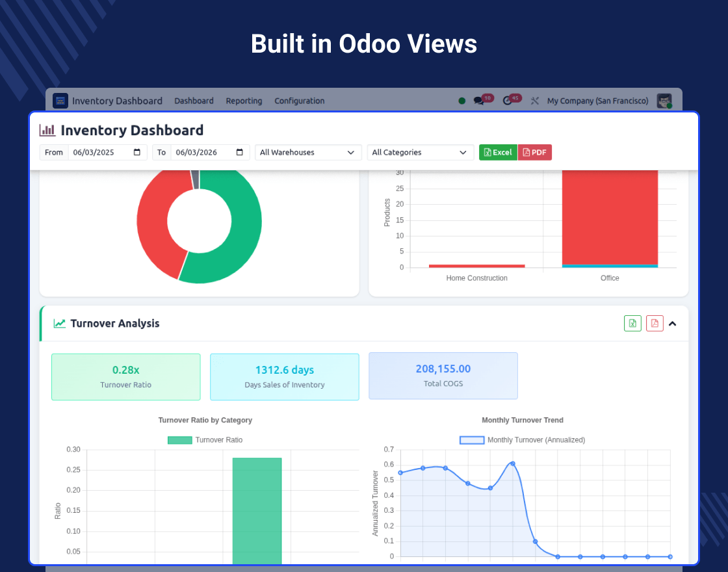Click the bar chart icon beside Inventory Dashboard title
The height and width of the screenshot is (572, 728).
(47, 130)
